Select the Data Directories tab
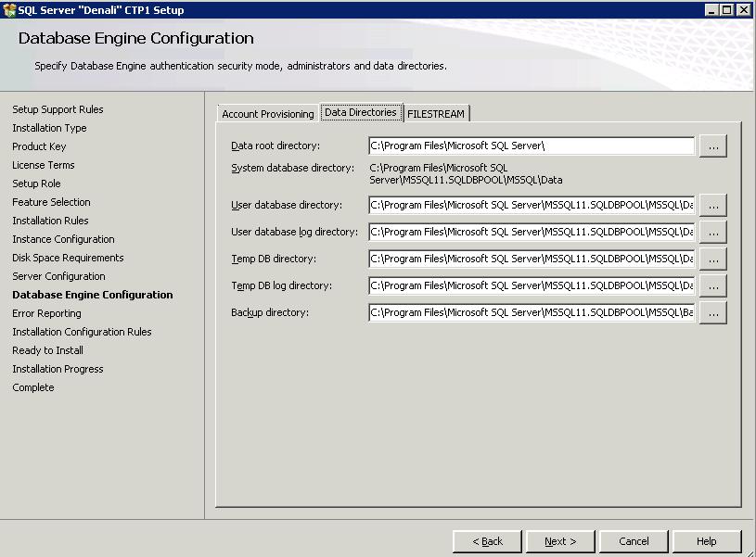This screenshot has width=756, height=557. (361, 112)
